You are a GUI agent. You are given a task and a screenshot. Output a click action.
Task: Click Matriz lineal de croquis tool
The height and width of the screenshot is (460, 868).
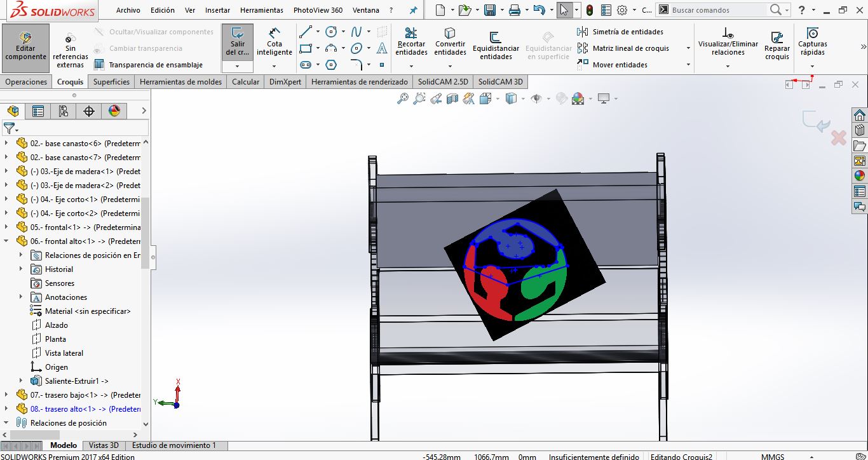pos(623,48)
